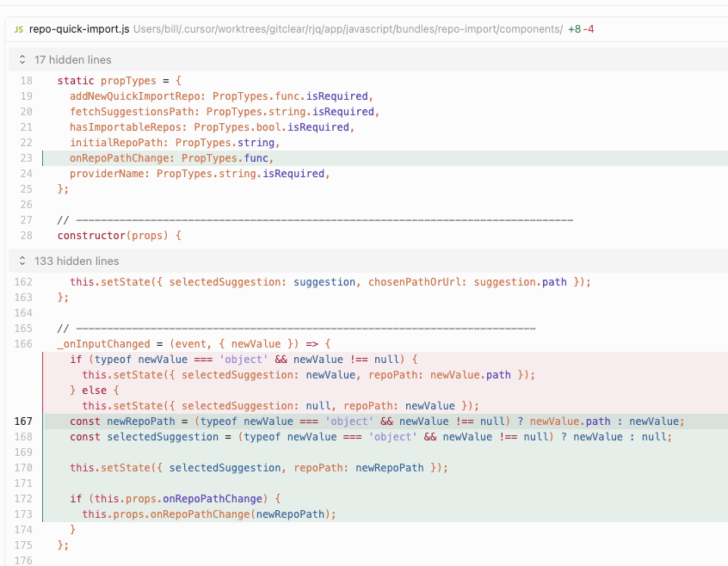Click the added onRepoPathChange PropTypes.func text

[171, 158]
